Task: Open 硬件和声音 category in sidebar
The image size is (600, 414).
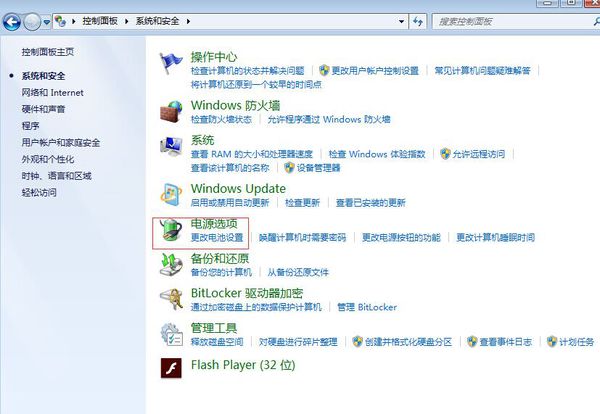Action: (x=43, y=109)
